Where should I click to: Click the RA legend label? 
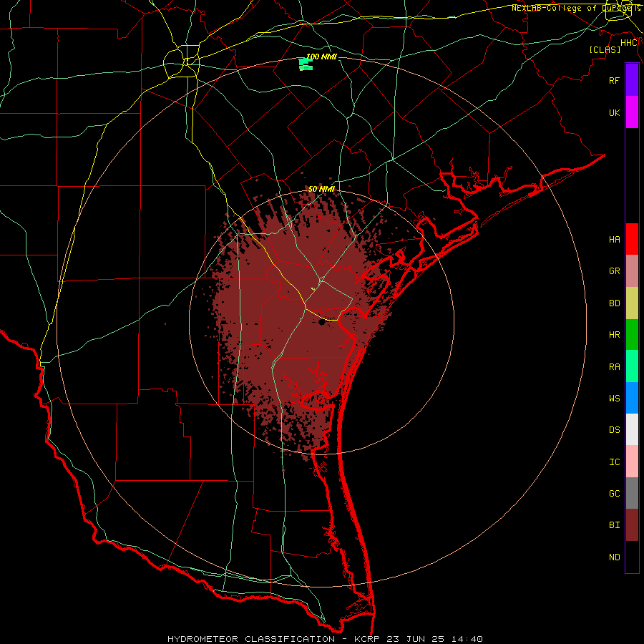(614, 367)
